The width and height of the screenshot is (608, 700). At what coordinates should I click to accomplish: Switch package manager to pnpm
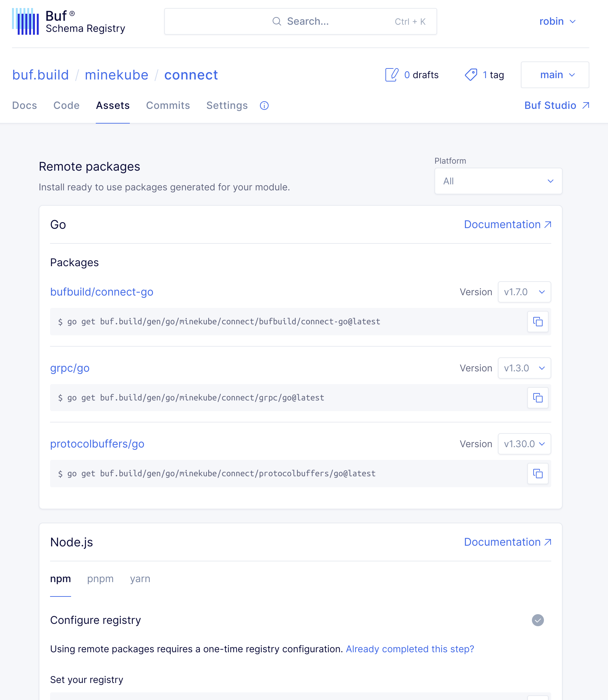pos(100,579)
